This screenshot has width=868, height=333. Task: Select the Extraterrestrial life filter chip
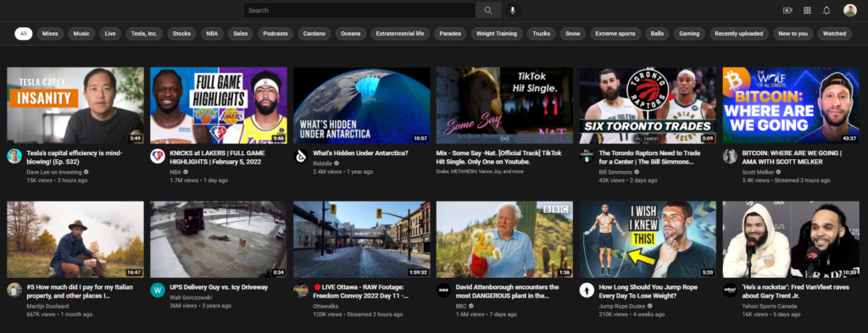click(400, 34)
